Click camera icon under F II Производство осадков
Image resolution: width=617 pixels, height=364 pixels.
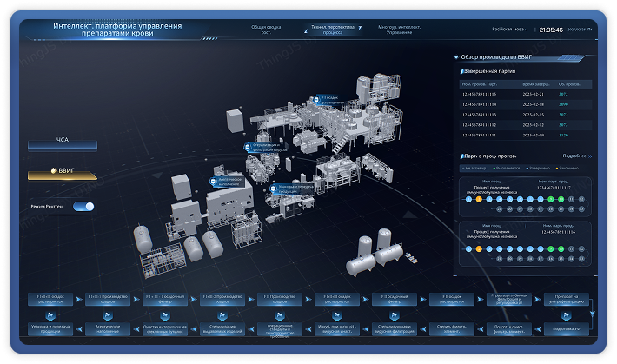coord(280,315)
